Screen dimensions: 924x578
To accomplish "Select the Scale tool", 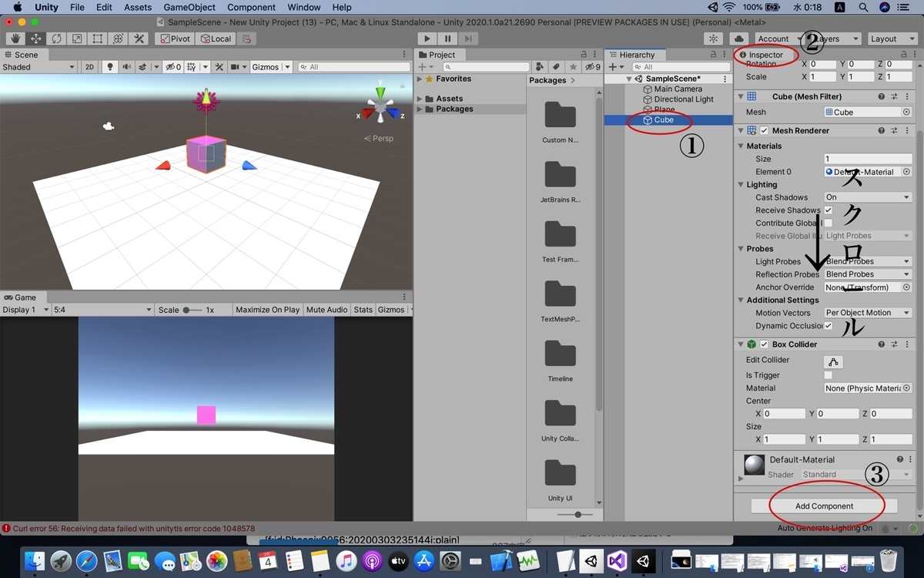I will pos(77,39).
